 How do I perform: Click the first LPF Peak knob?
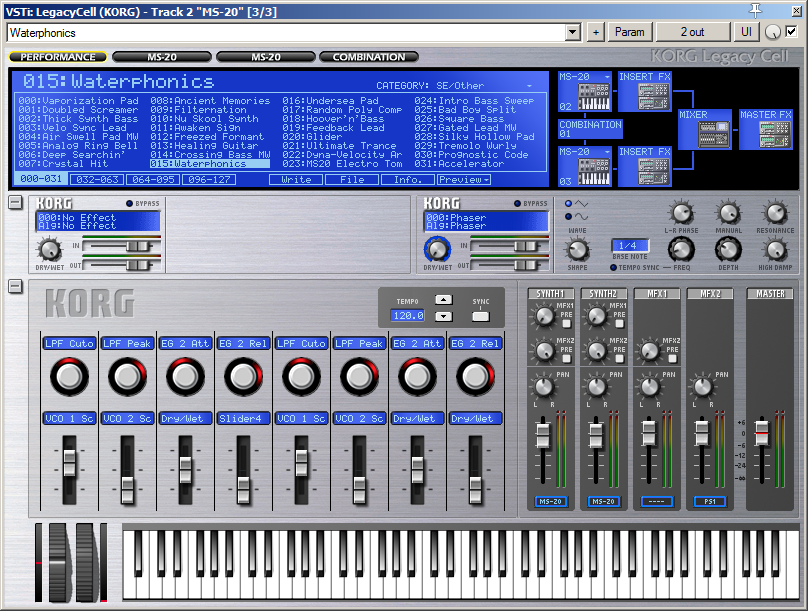pos(127,377)
